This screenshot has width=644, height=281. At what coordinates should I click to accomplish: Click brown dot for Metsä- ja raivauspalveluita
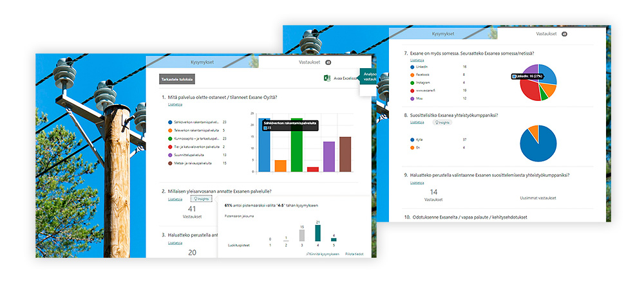(170, 163)
